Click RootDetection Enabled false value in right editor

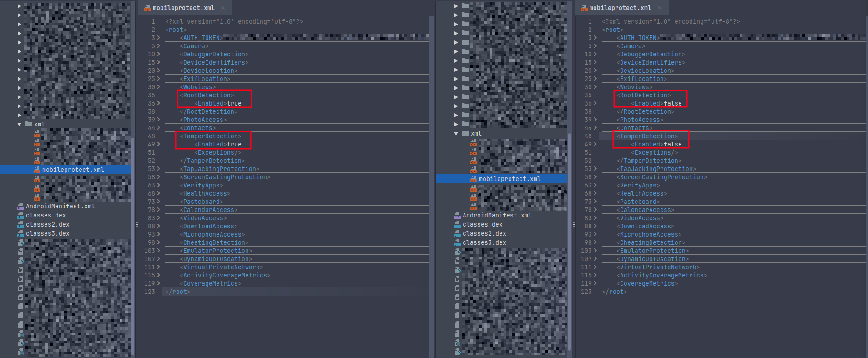[673, 103]
